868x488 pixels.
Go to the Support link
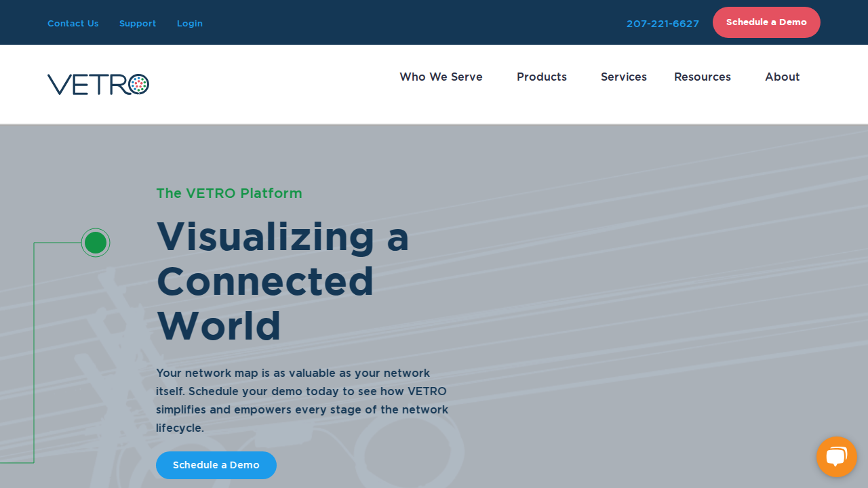[x=138, y=23]
